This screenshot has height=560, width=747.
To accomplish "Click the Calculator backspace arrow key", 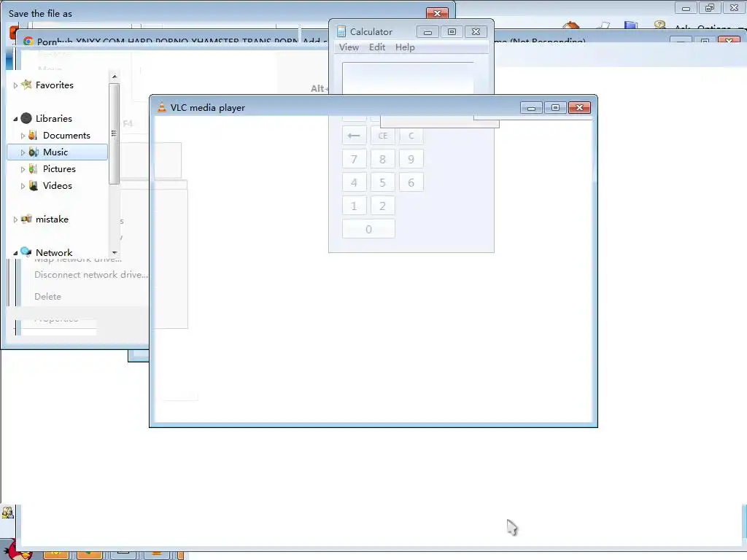I will coord(354,136).
